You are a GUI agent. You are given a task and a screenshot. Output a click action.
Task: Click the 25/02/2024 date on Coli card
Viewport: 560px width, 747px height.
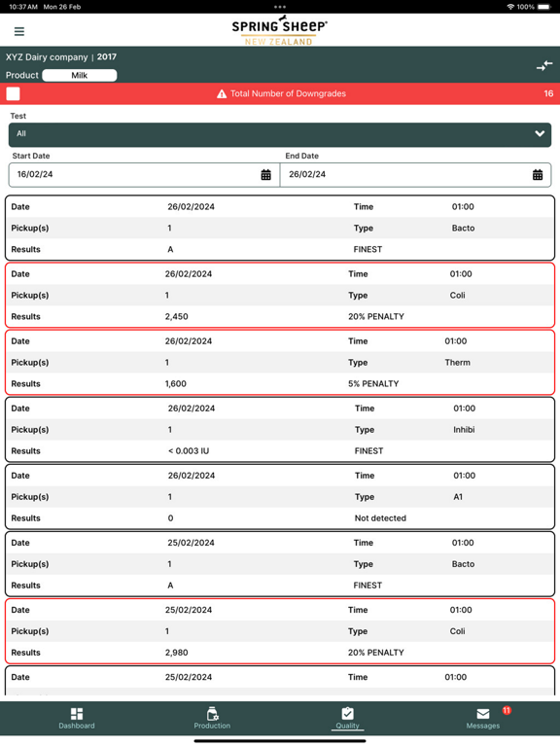coord(189,610)
